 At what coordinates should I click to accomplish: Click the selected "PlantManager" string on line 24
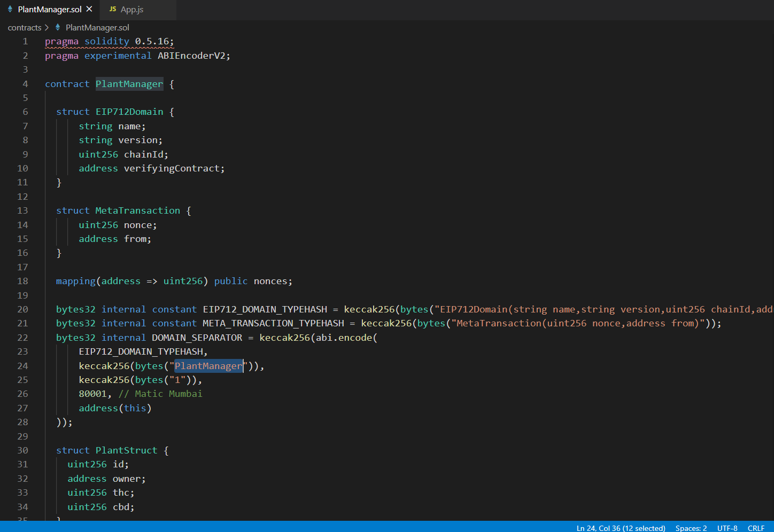pos(208,366)
